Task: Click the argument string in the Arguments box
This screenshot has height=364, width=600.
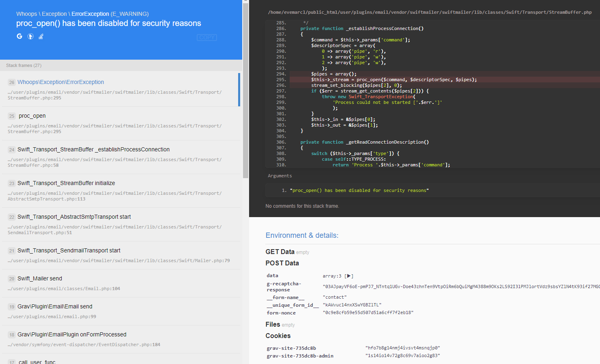Action: (359, 190)
